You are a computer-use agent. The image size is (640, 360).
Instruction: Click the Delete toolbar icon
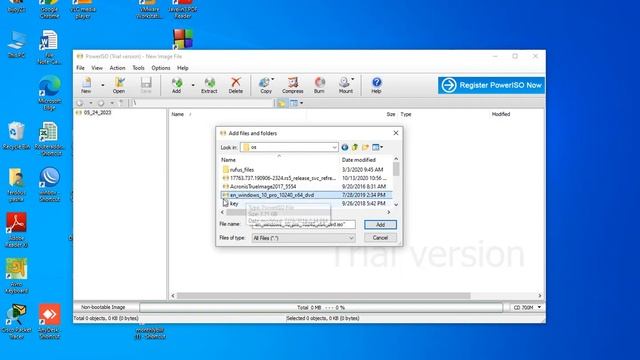[x=236, y=85]
